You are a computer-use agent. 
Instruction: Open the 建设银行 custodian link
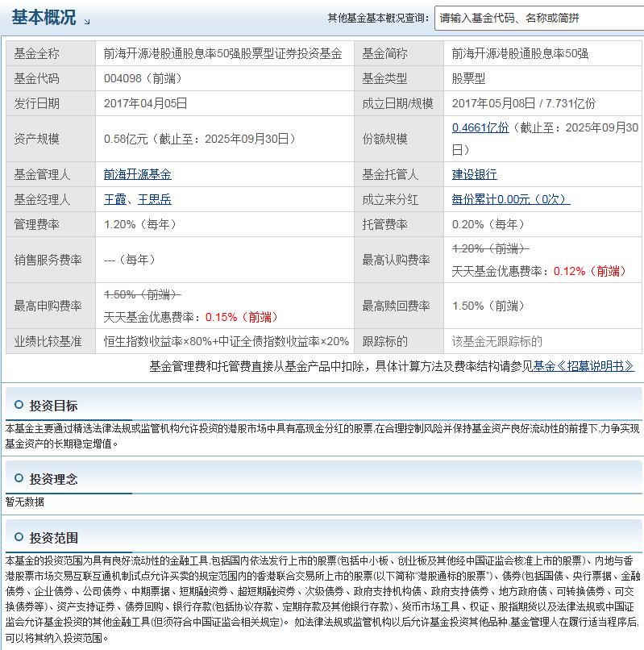[x=475, y=174]
